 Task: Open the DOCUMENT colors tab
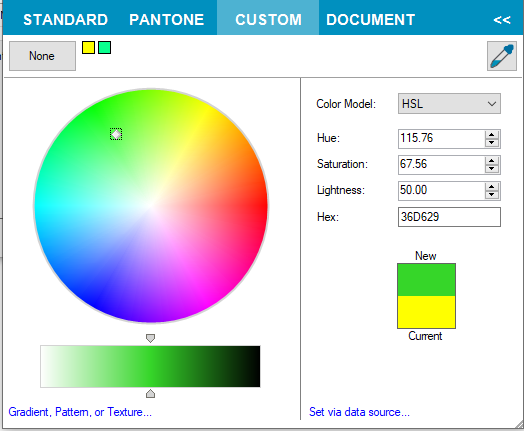[x=371, y=20]
